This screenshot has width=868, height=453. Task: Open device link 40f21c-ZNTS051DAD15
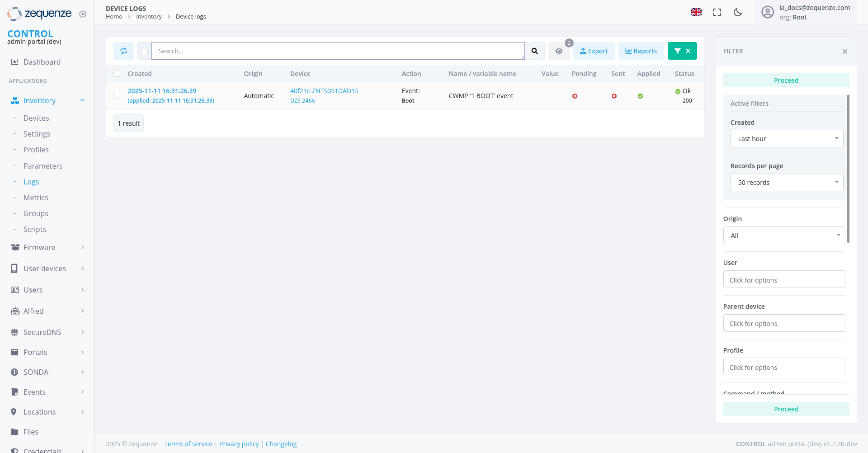[324, 91]
